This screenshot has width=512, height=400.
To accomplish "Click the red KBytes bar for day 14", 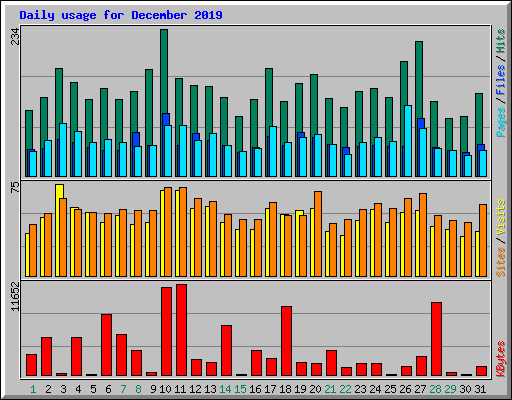I will click(226, 351).
